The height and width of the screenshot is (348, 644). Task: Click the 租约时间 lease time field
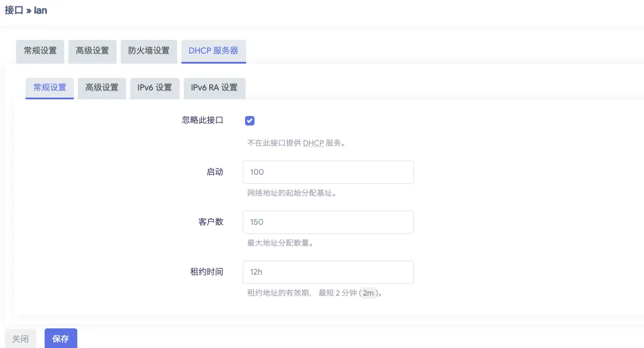[x=328, y=272]
